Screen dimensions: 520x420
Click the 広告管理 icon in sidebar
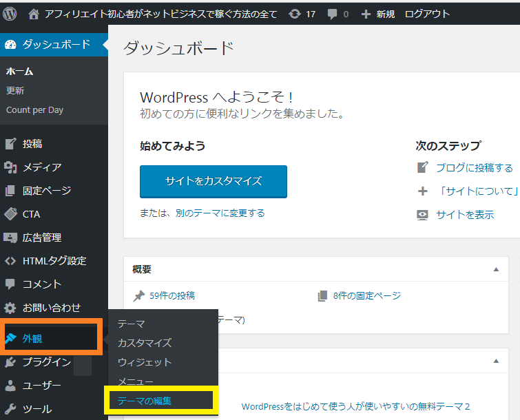pos(10,238)
